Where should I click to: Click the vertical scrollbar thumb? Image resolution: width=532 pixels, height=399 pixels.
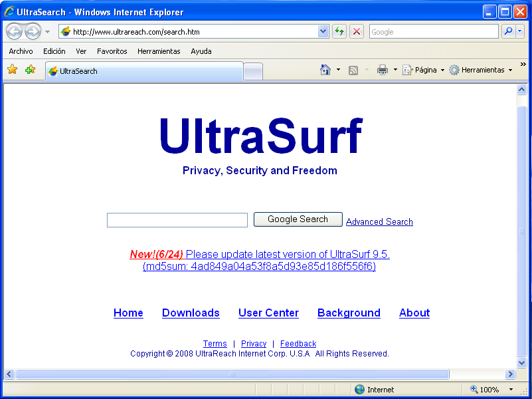coord(522,231)
